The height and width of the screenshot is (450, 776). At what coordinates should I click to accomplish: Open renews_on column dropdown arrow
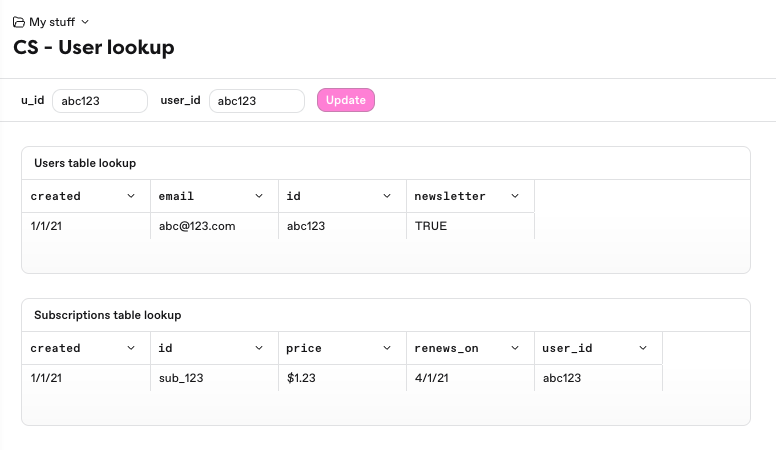pyautogui.click(x=515, y=348)
